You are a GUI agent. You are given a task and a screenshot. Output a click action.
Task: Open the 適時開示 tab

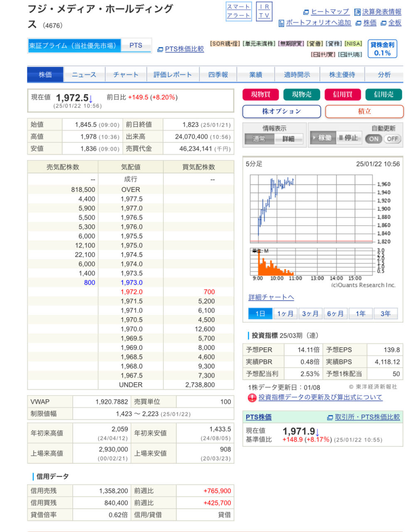[x=297, y=74]
